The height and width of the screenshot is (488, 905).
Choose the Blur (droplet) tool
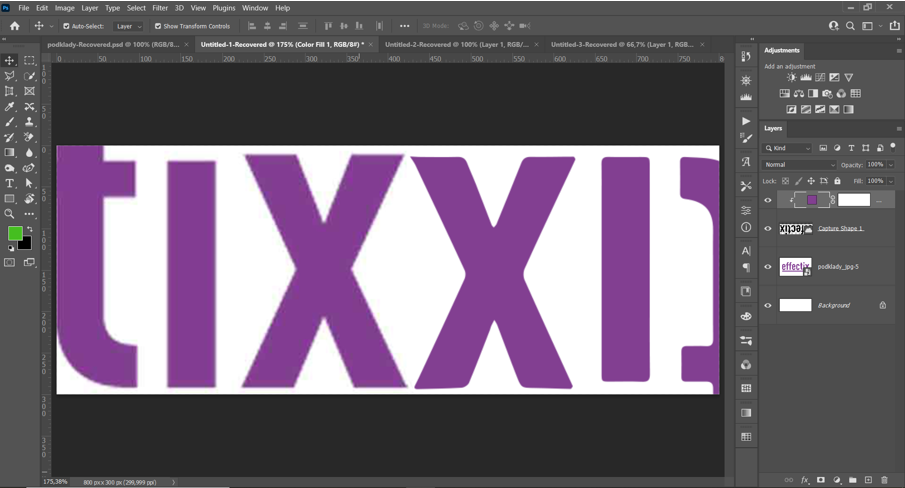[29, 152]
